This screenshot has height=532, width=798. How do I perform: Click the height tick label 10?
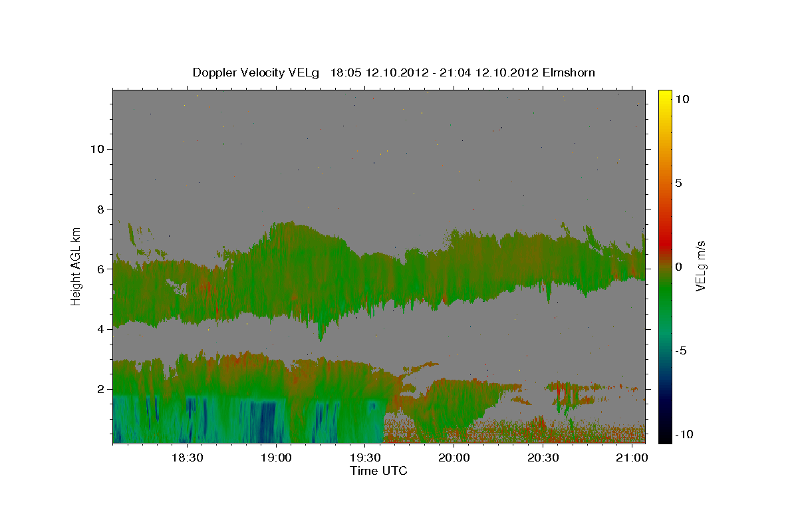[x=98, y=149]
